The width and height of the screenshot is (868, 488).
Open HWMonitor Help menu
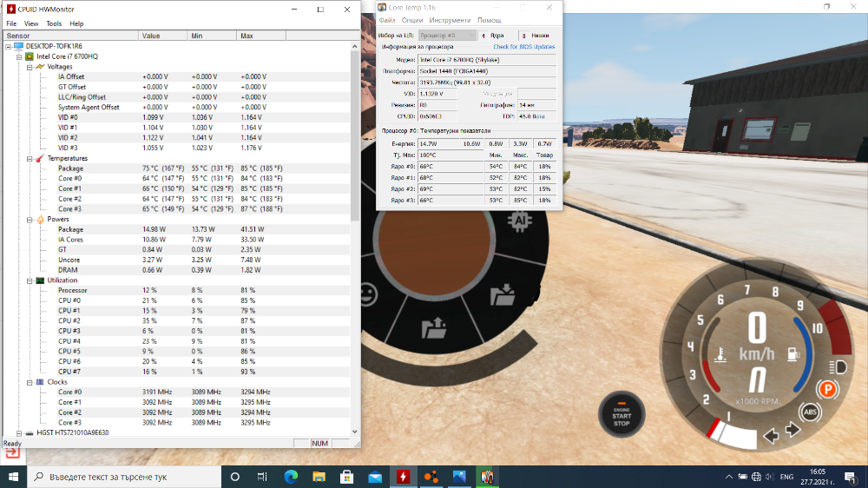point(76,23)
